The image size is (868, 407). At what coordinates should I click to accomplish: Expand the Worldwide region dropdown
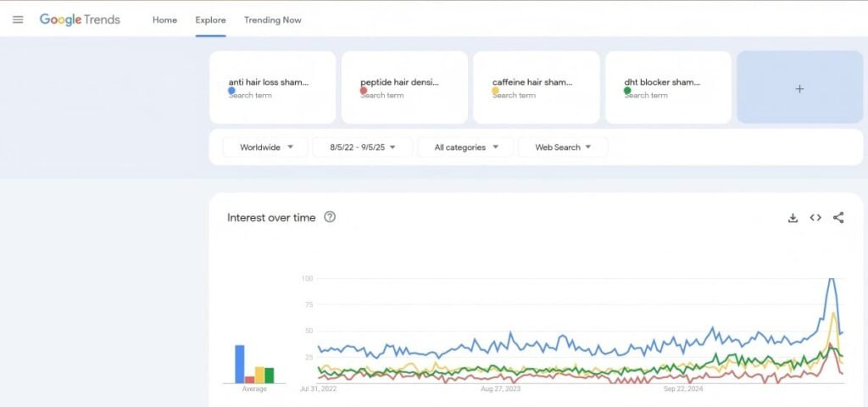(x=266, y=148)
